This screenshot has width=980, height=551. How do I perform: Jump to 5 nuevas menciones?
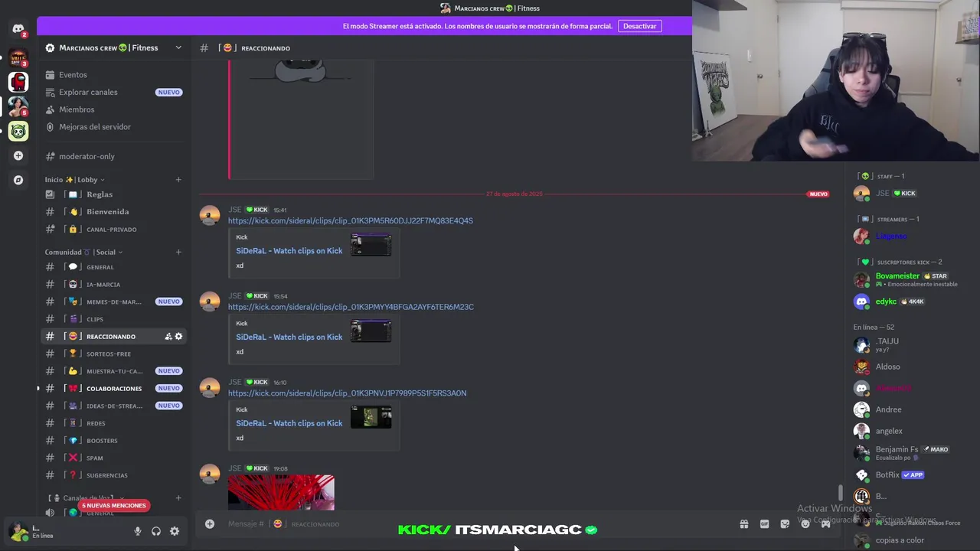point(113,506)
